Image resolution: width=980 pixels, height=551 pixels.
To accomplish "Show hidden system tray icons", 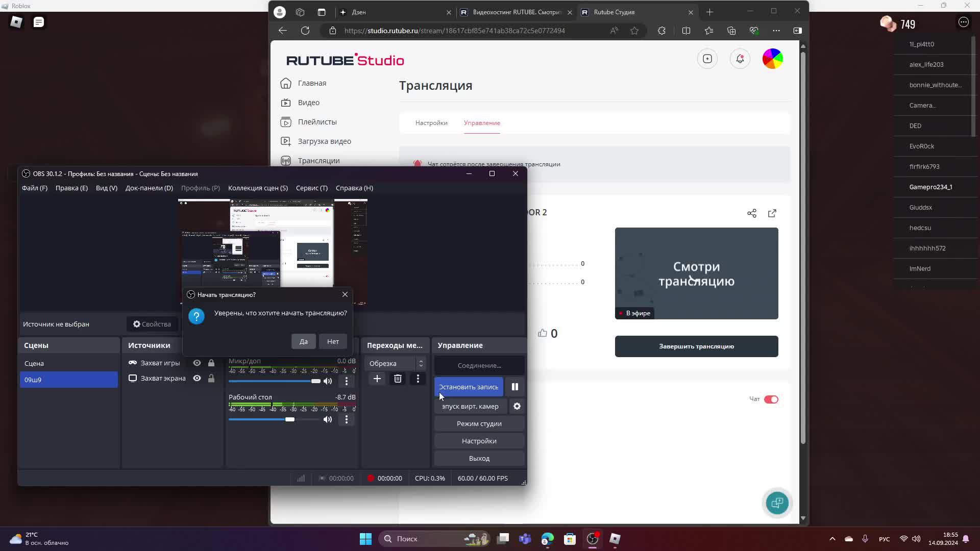I will (x=832, y=539).
